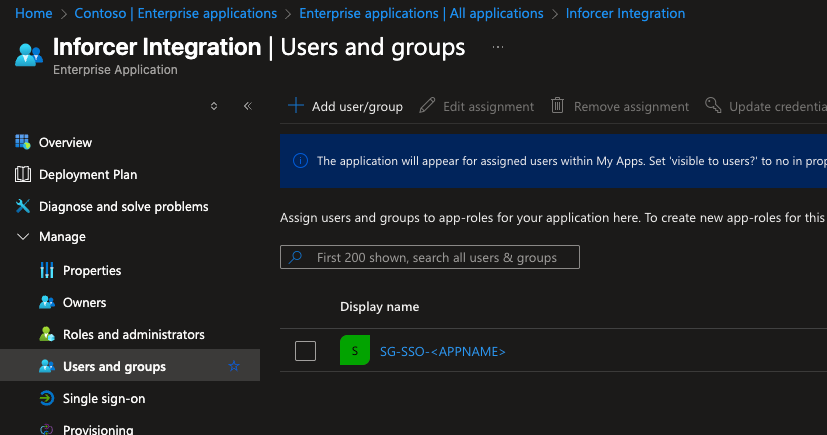Image resolution: width=827 pixels, height=435 pixels.
Task: Open the SG-SSO-<APPNAME> group link
Action: click(443, 351)
